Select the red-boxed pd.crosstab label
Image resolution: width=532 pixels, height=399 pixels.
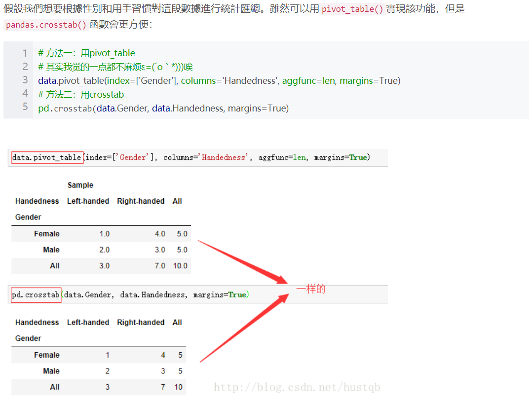pyautogui.click(x=35, y=294)
